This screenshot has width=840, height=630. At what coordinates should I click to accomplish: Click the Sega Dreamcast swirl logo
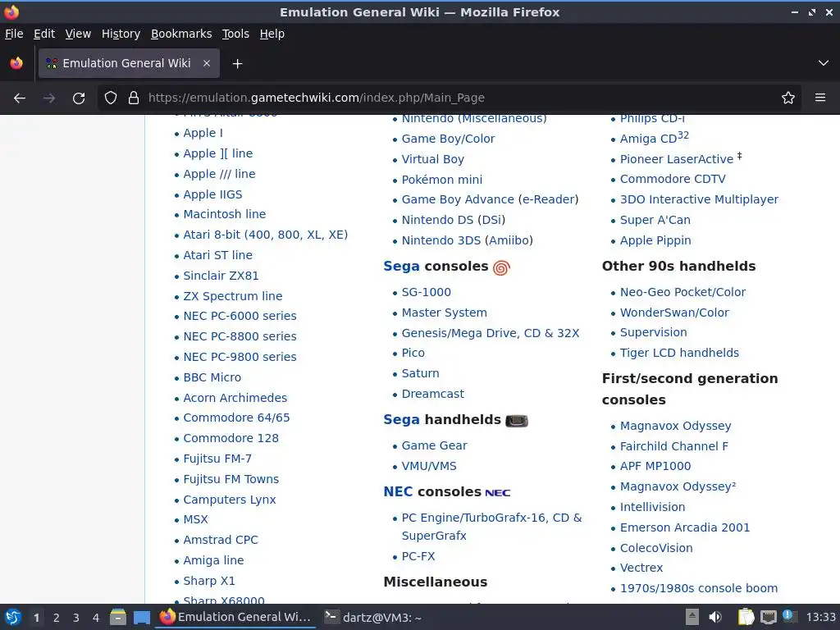[501, 267]
